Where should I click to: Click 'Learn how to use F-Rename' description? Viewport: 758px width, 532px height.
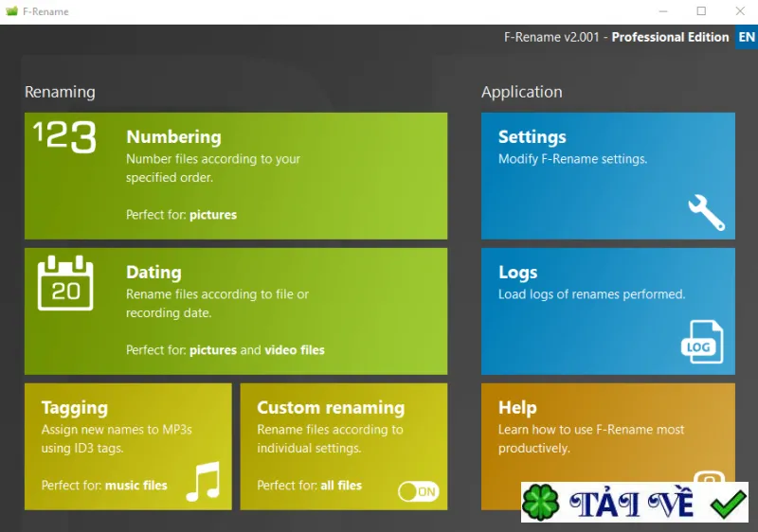pos(591,439)
